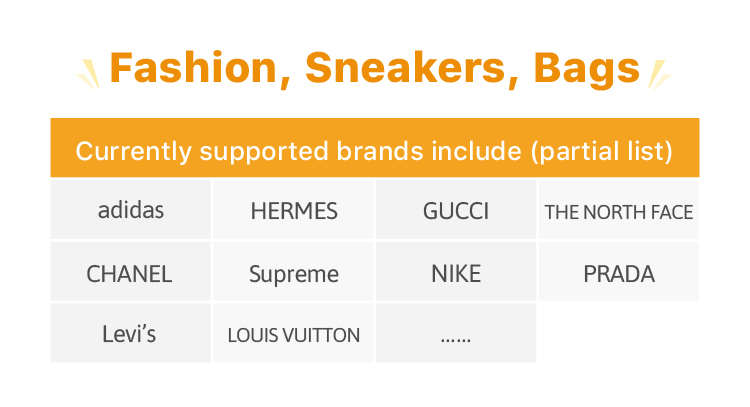Pick the GUCCI brand cell

tap(456, 211)
